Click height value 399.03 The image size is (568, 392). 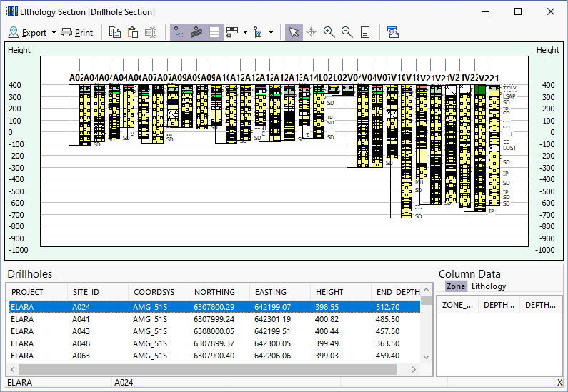point(327,356)
